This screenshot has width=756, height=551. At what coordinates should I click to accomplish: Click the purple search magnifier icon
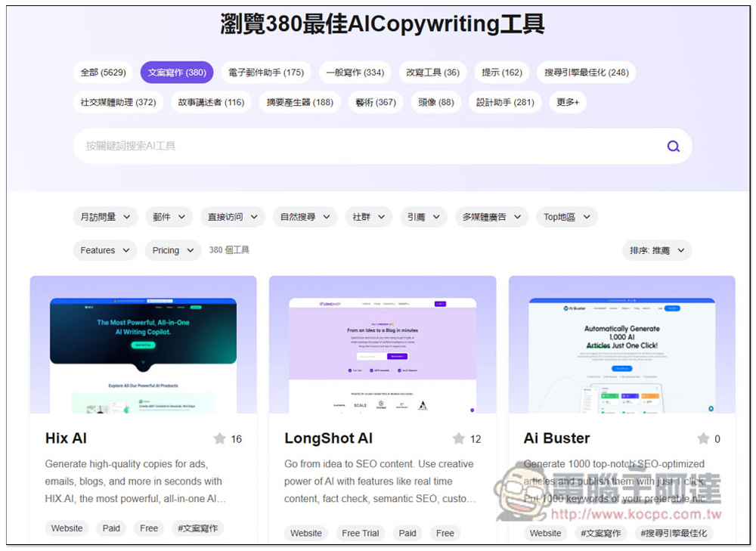click(x=673, y=146)
